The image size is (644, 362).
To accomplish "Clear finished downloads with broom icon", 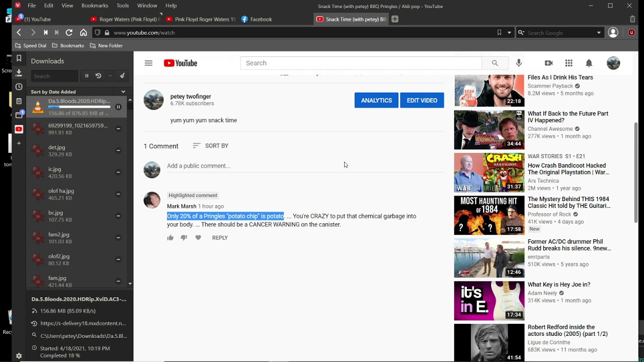I will point(122,76).
